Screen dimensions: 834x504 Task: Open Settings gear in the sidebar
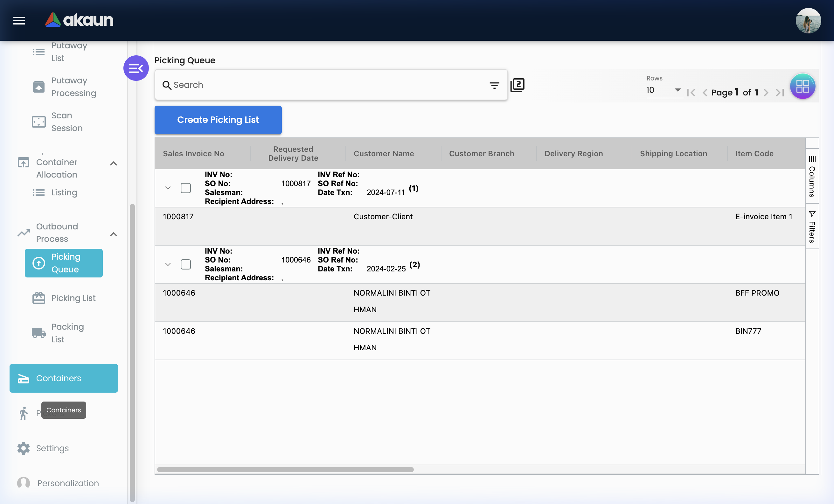click(24, 448)
